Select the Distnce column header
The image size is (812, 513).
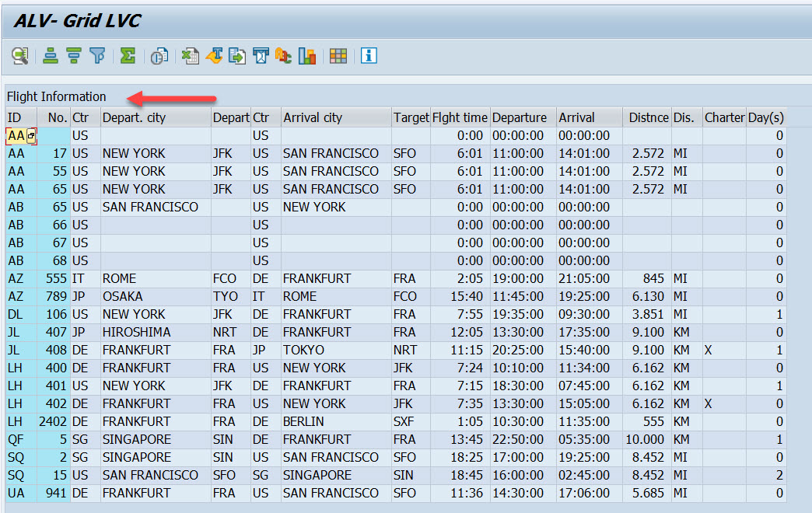(646, 117)
